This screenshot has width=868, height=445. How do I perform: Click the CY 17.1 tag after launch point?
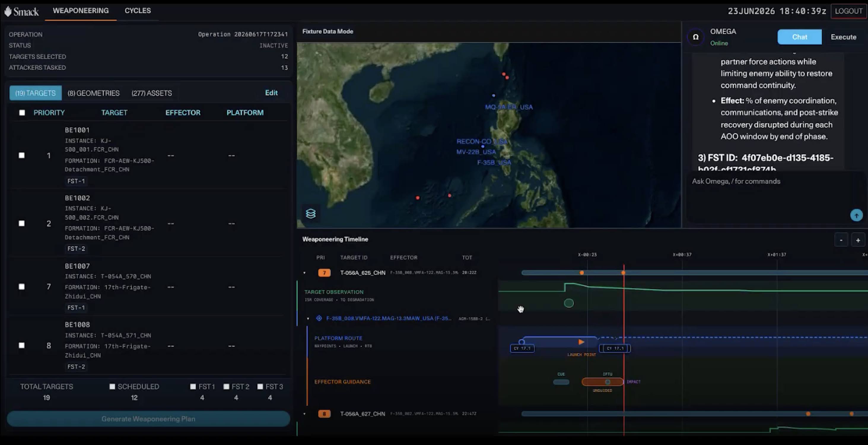point(615,348)
